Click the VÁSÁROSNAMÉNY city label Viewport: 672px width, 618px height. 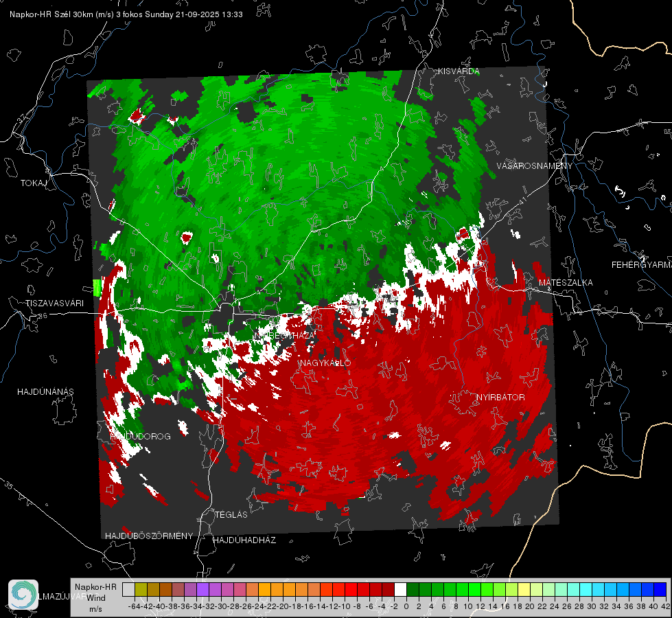535,165
